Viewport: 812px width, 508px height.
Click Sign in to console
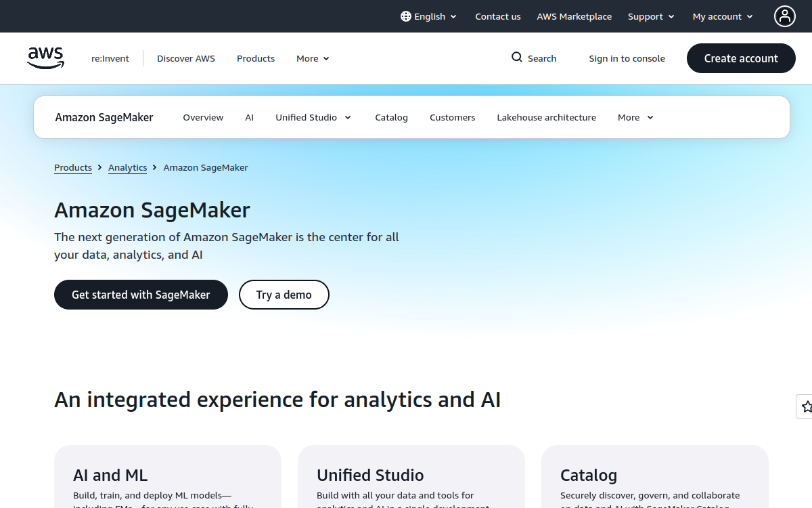click(x=627, y=58)
